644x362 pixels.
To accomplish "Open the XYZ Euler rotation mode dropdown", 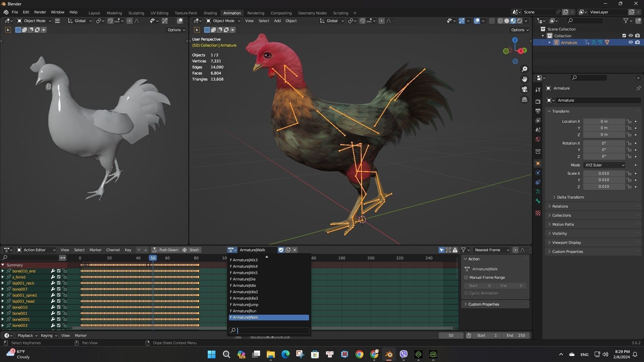I will tap(604, 165).
